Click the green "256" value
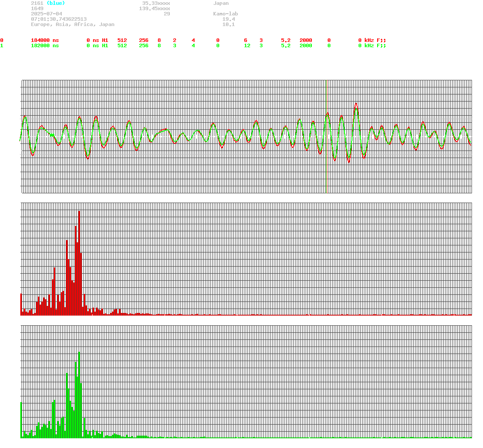The image size is (483, 448). click(x=143, y=45)
